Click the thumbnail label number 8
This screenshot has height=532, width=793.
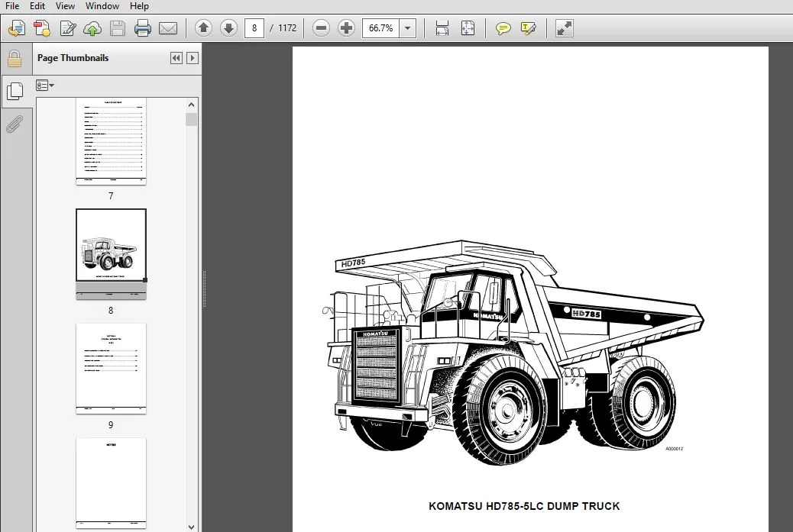(x=111, y=310)
